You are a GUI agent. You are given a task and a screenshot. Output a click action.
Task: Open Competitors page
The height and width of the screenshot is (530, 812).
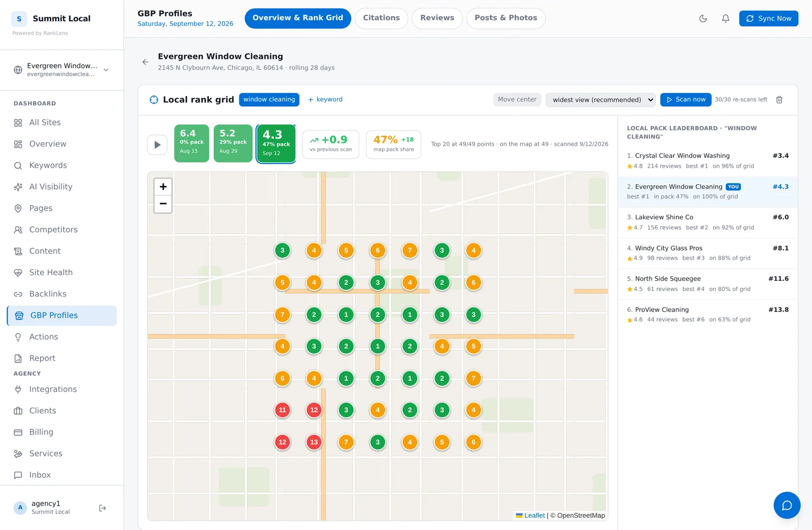[62, 229]
